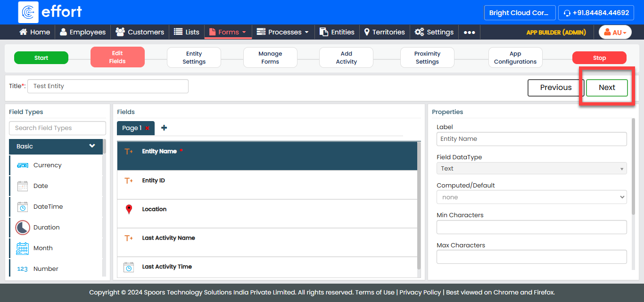This screenshot has height=302, width=644.
Task: Click the Previous button
Action: point(555,88)
